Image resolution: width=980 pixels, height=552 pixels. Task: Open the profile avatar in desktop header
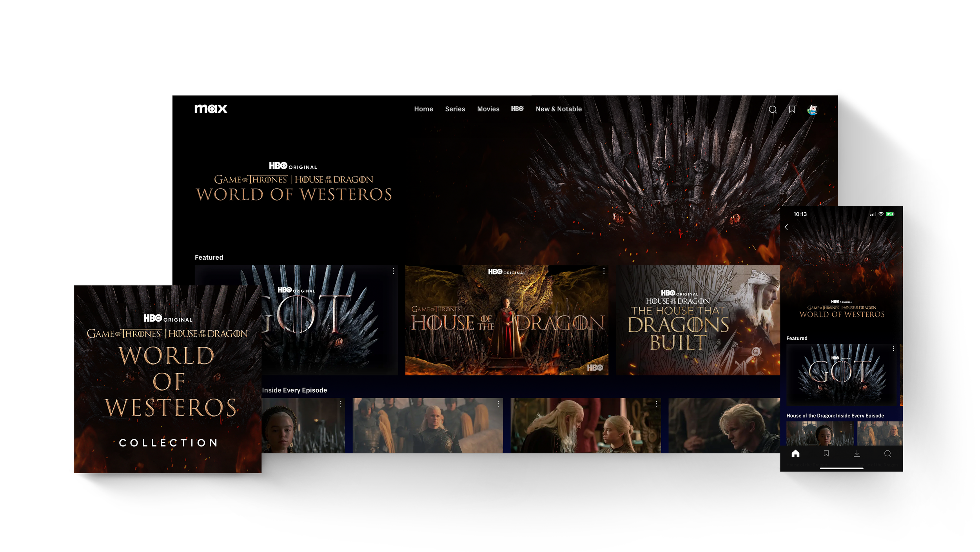[x=812, y=110]
